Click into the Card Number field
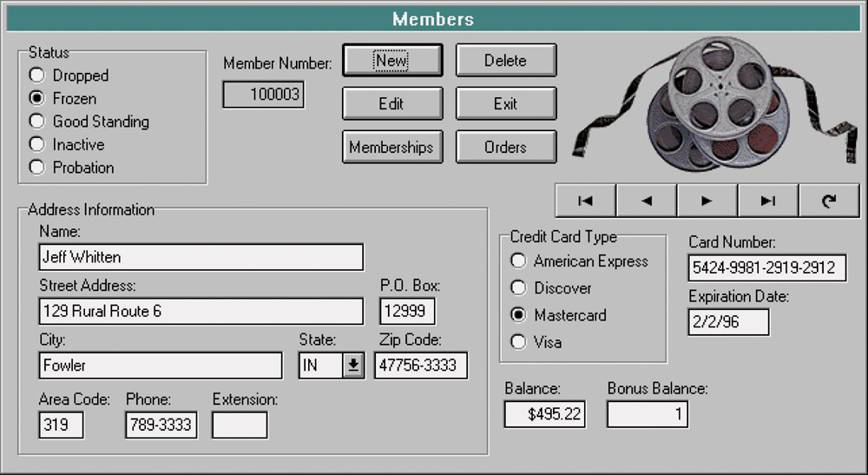Screen dimensions: 868x475 pos(766,267)
